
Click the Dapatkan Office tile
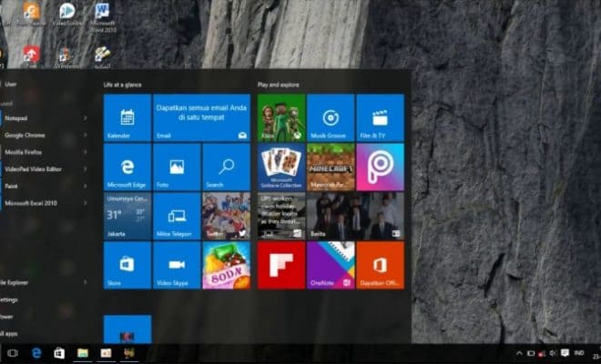(x=380, y=265)
